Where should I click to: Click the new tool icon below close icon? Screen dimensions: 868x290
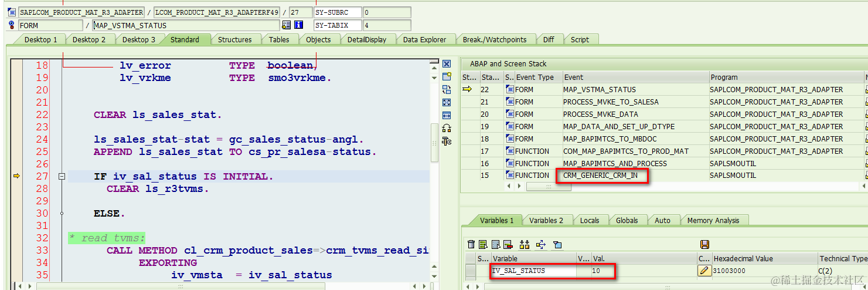coord(447,76)
